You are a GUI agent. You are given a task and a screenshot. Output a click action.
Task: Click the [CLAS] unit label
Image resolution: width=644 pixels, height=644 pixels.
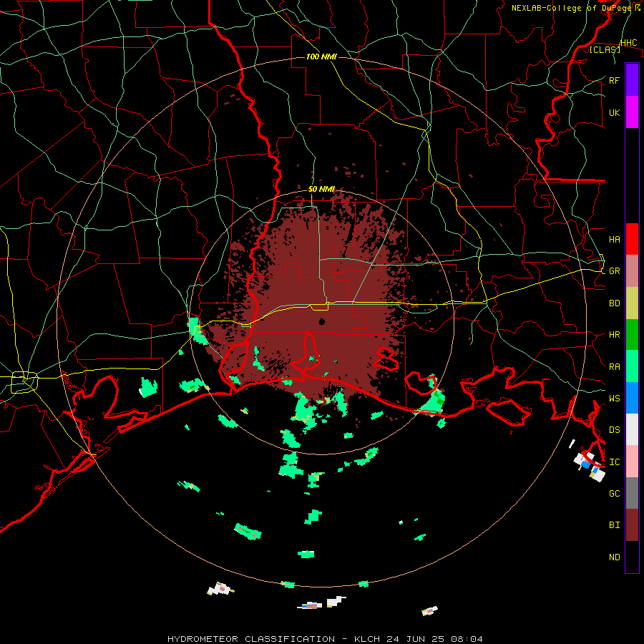coord(605,49)
